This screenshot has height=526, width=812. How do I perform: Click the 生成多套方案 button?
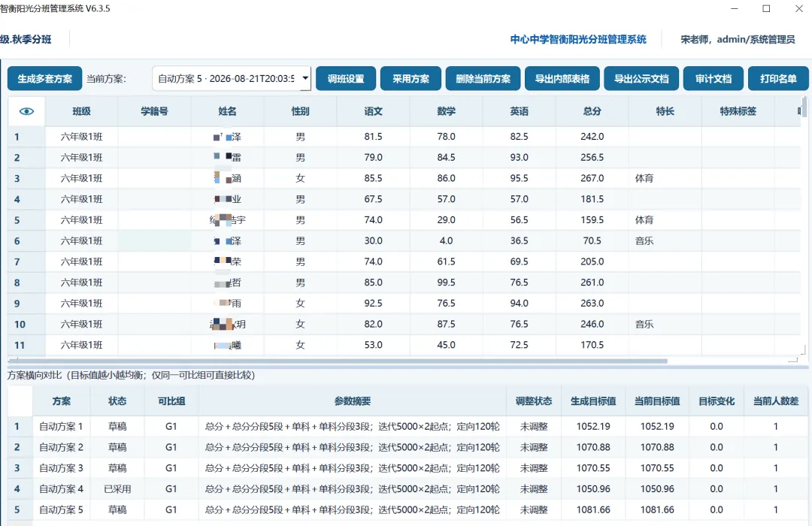point(44,79)
